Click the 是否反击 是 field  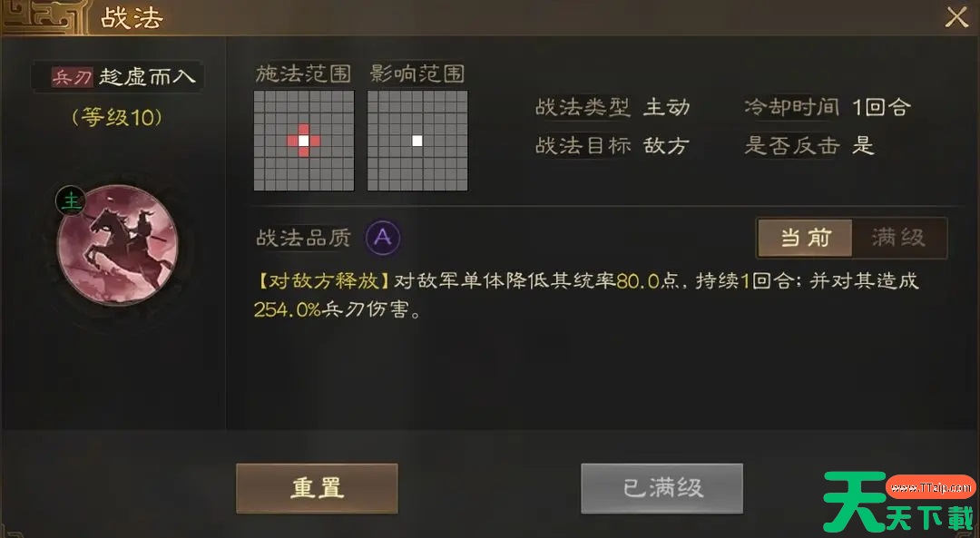(x=809, y=145)
